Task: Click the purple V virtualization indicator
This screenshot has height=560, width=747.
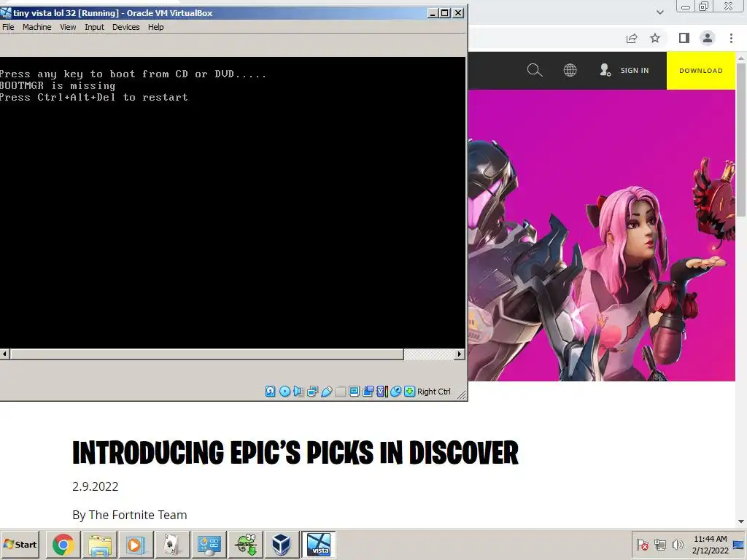Action: (382, 392)
